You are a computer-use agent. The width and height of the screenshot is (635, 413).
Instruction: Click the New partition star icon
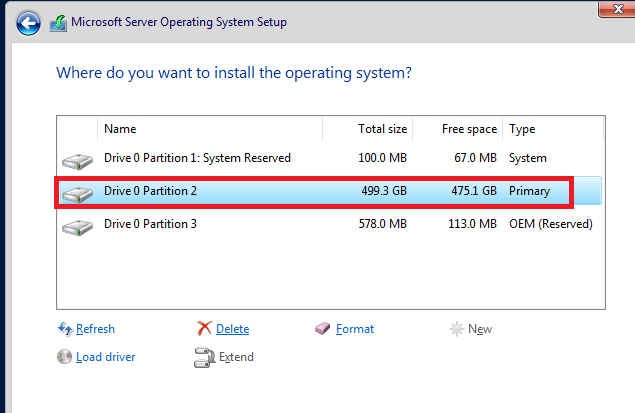pyautogui.click(x=456, y=329)
